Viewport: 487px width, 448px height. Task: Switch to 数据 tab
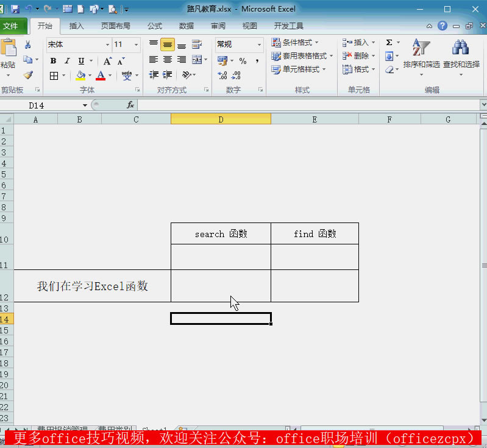[187, 26]
